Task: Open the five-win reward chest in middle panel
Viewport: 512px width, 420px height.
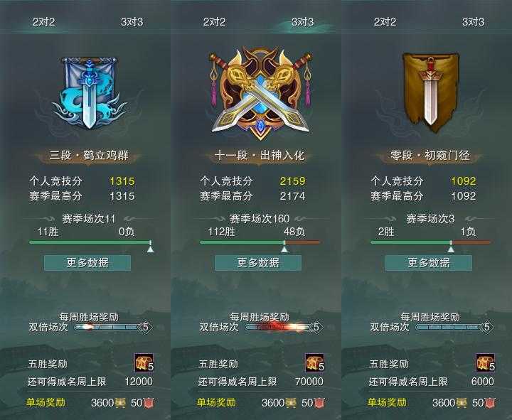Action: click(x=315, y=363)
